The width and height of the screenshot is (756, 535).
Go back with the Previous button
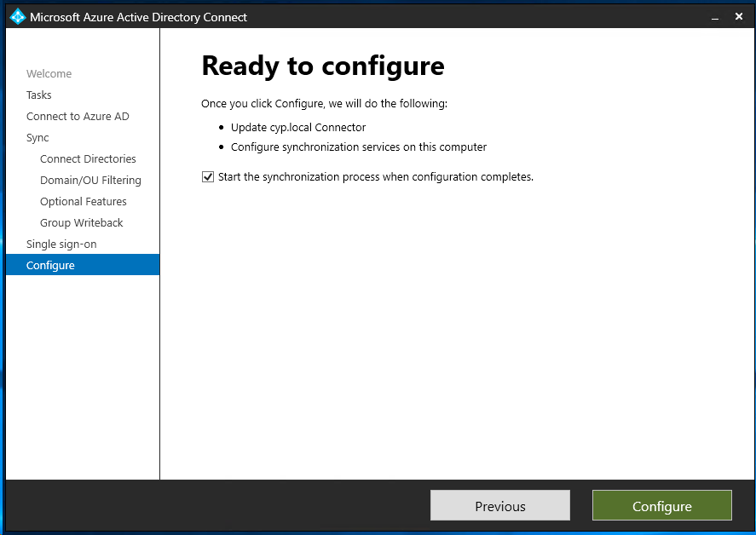(500, 505)
